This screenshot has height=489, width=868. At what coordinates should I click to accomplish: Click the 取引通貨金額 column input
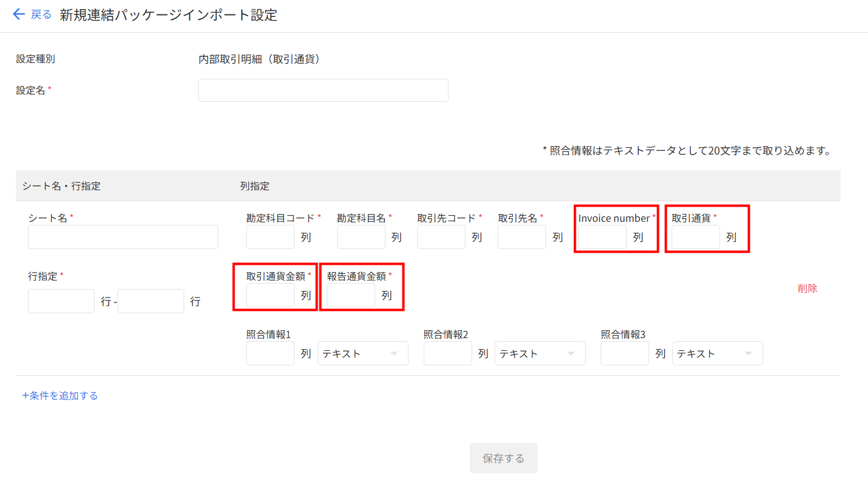click(x=270, y=295)
